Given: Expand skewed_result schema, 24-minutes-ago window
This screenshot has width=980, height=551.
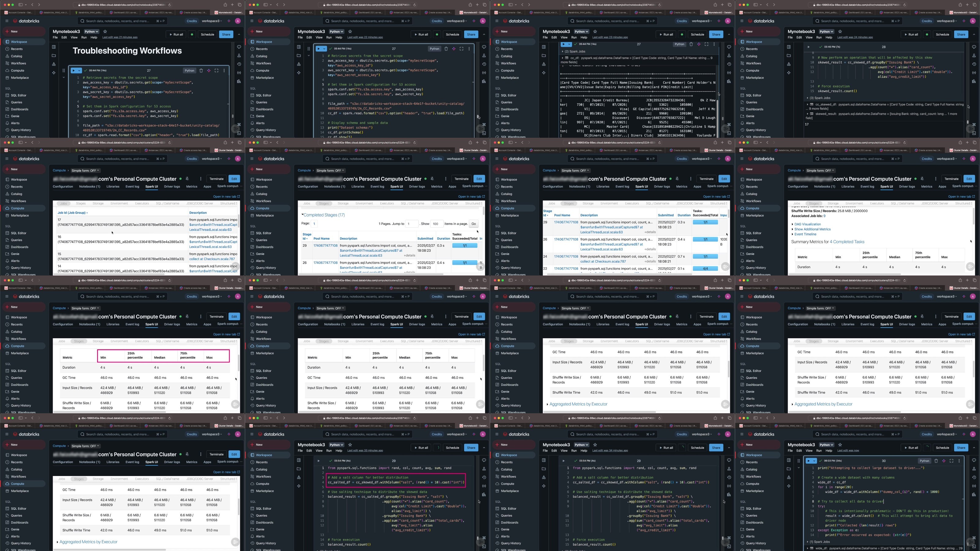Looking at the screenshot, I should pyautogui.click(x=808, y=114).
